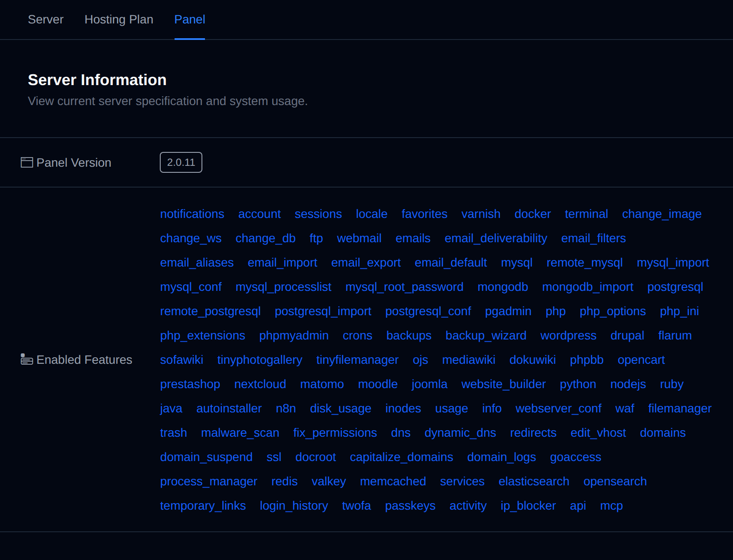733x560 pixels.
Task: Open mysql_root_password feature
Action: point(404,287)
